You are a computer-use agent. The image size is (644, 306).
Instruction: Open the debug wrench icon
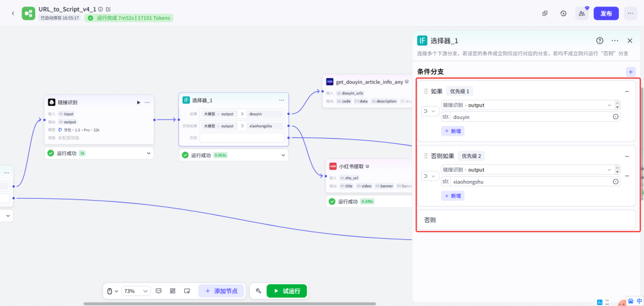[x=258, y=291]
